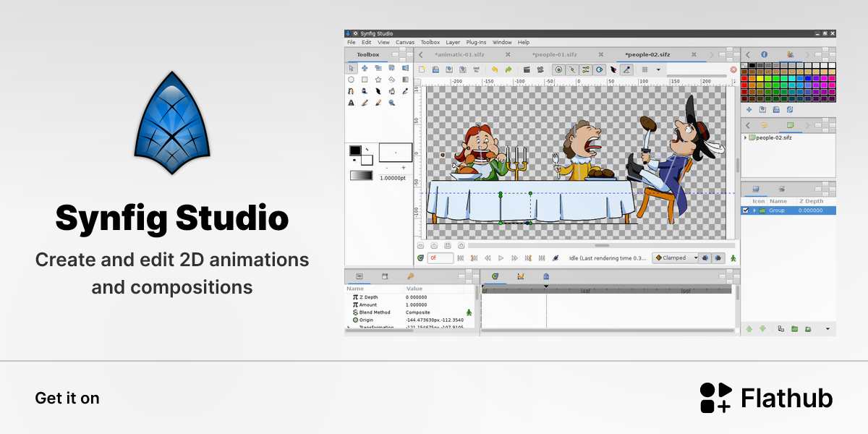The width and height of the screenshot is (868, 434).
Task: Select the Star tool
Action: [378, 80]
